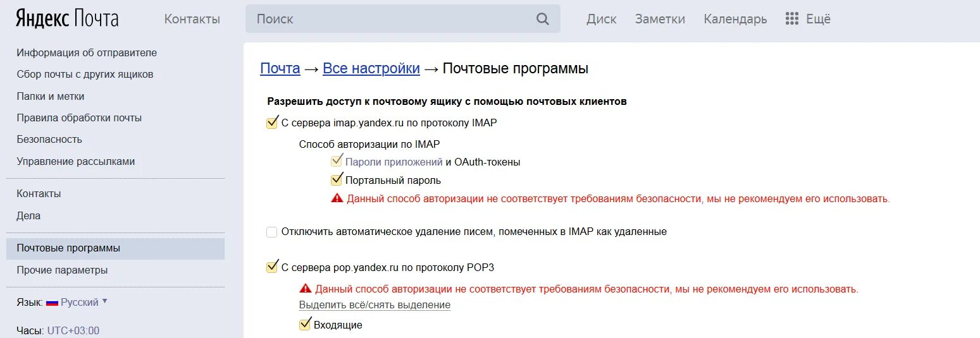Toggle Пароли приложений и OAuth-токены checkbox
This screenshot has height=338, width=980.
tap(337, 161)
